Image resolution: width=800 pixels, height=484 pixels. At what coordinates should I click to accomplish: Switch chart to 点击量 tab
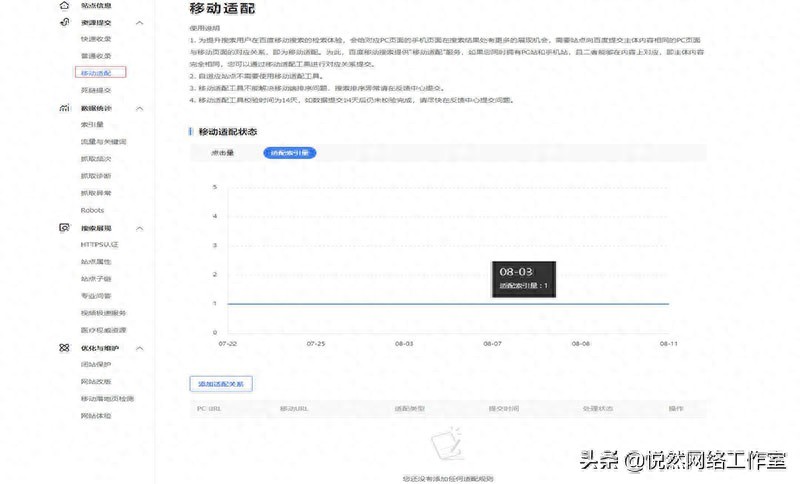(x=222, y=153)
